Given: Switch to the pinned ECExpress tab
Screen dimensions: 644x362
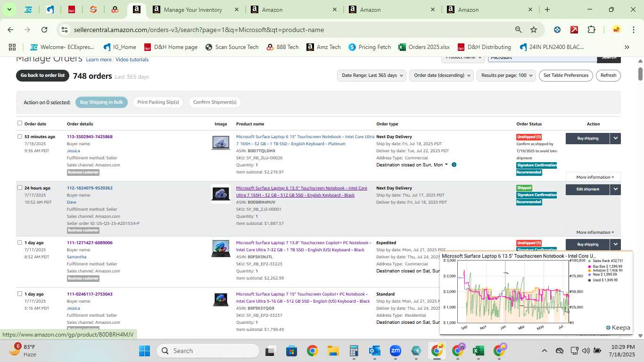Looking at the screenshot, I should [28, 9].
